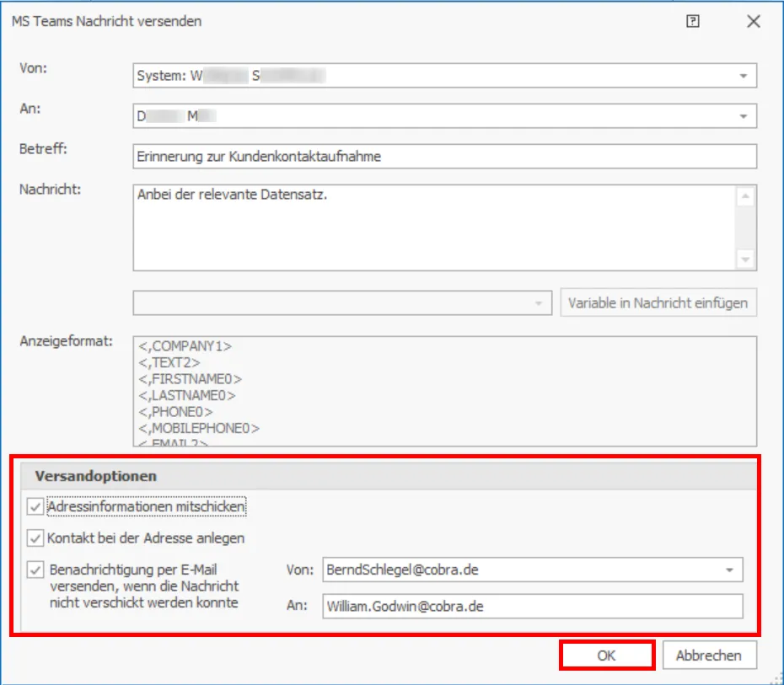Click the OK button
This screenshot has height=685, width=784.
[606, 656]
